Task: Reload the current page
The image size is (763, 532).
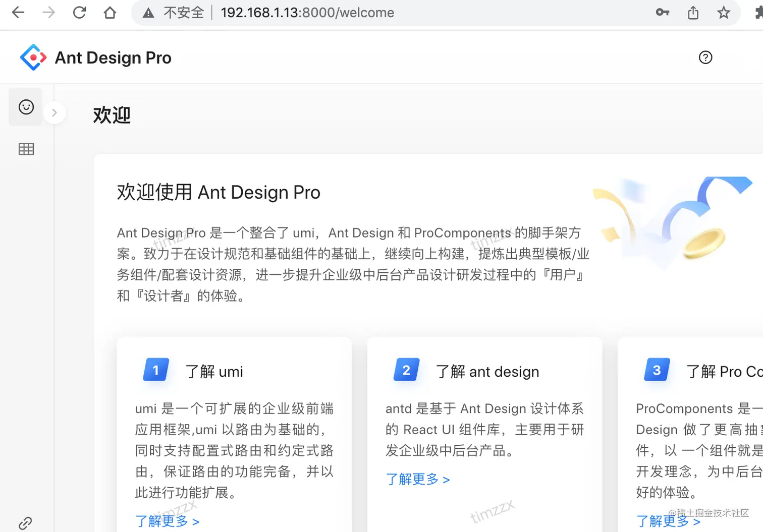Action: point(80,13)
